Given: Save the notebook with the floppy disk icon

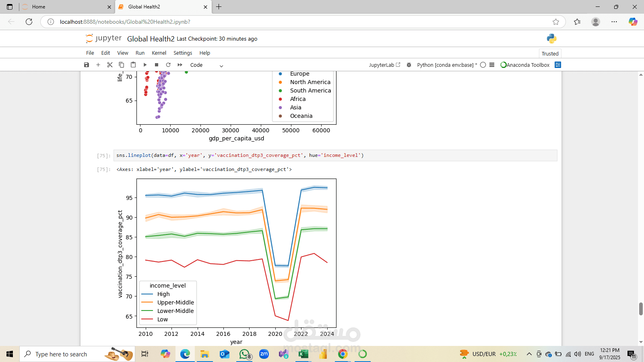Looking at the screenshot, I should point(86,65).
